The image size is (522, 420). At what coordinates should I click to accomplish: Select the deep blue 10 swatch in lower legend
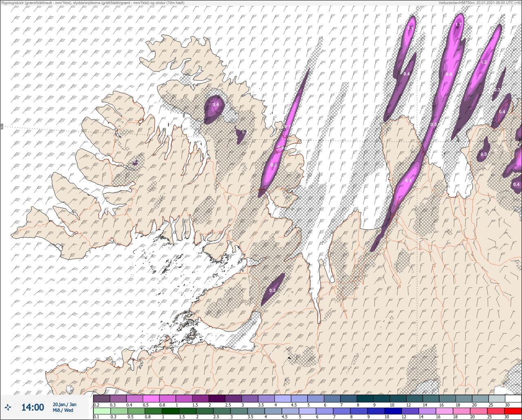(x=393, y=411)
